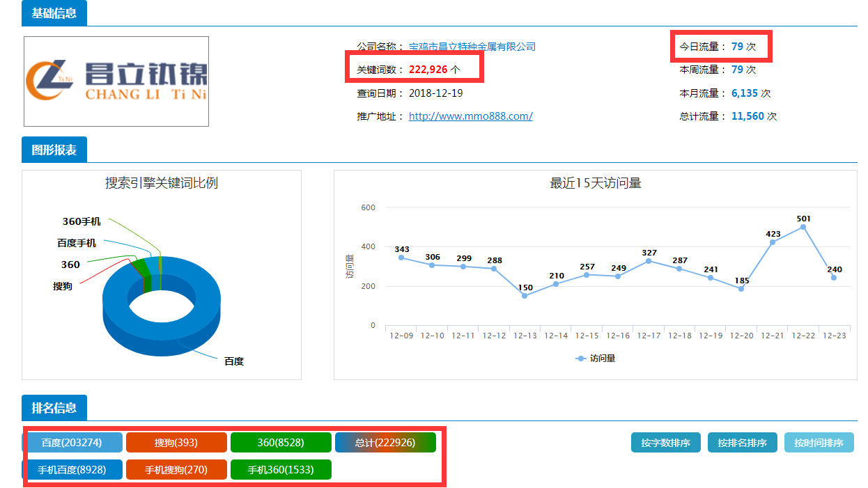Sort by rank with 按排名排序

click(743, 443)
